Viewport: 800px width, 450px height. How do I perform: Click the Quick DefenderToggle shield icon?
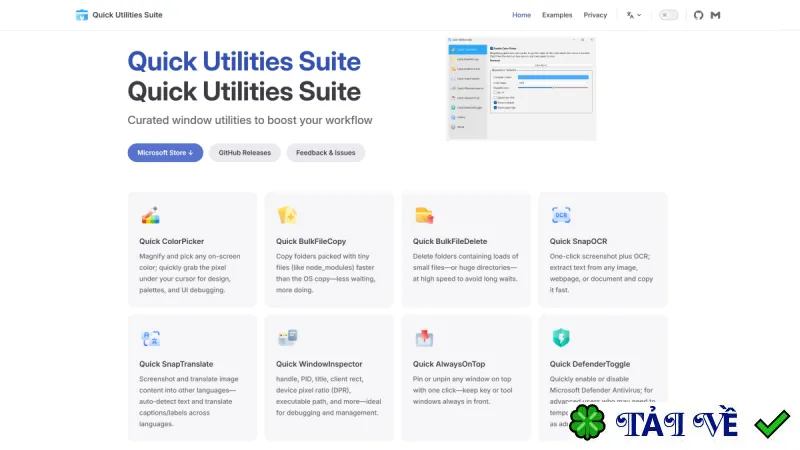pyautogui.click(x=561, y=338)
